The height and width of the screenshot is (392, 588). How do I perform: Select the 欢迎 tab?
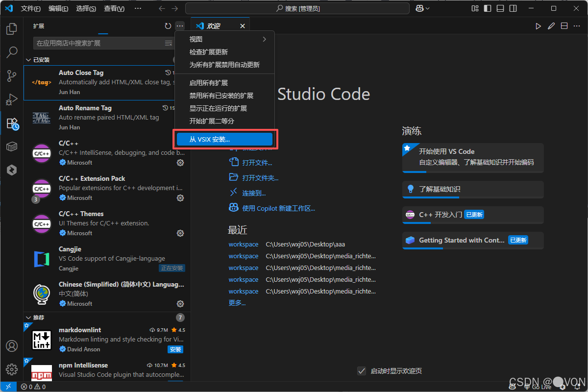click(x=220, y=26)
